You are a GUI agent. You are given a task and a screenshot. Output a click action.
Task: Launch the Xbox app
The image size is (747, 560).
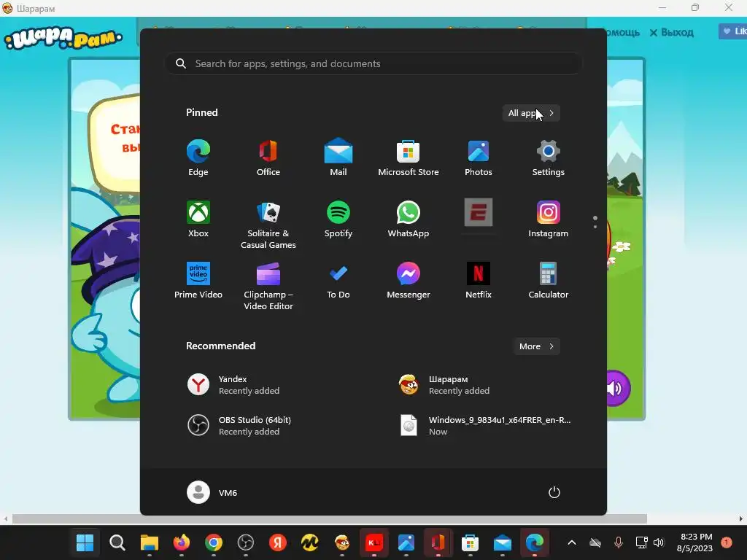[x=198, y=219]
